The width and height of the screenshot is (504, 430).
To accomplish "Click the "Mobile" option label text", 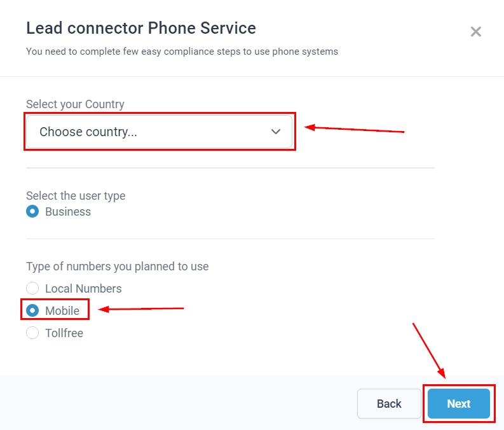I will pyautogui.click(x=62, y=310).
